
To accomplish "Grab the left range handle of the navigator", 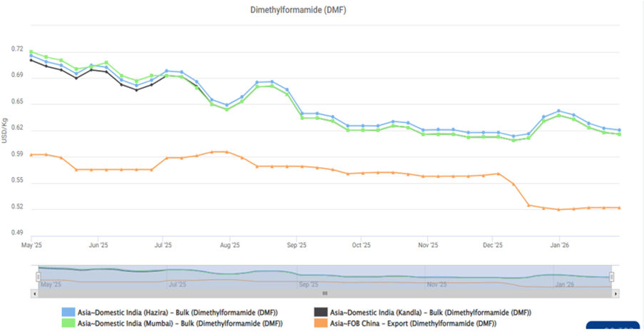I will [x=38, y=277].
